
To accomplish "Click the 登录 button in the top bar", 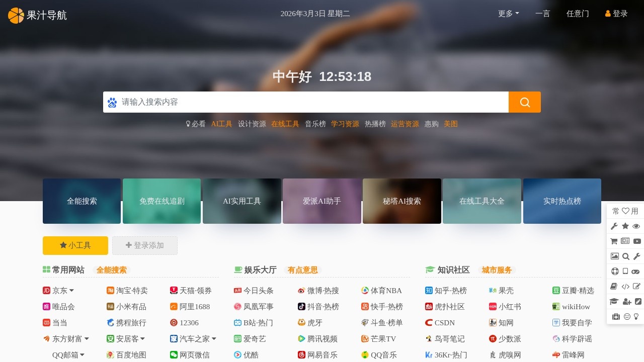I will 616,14.
